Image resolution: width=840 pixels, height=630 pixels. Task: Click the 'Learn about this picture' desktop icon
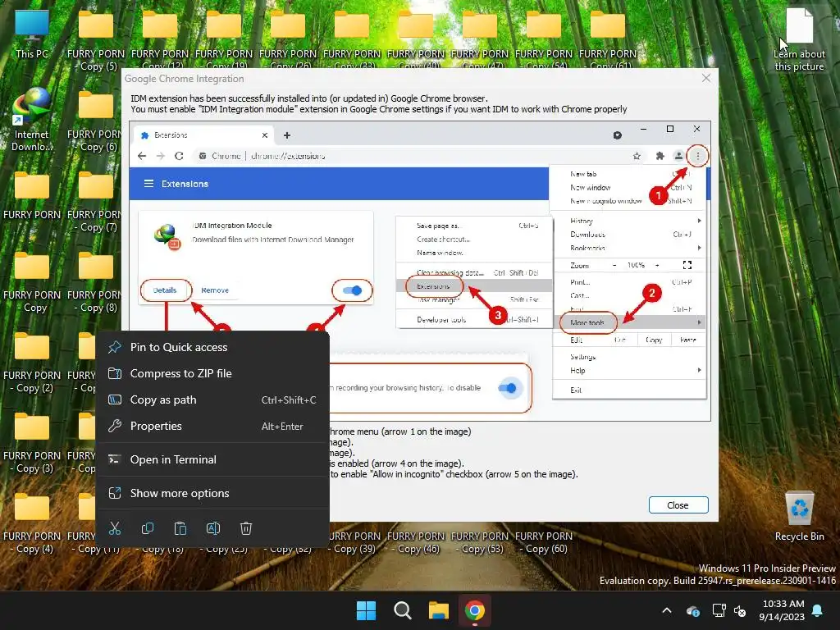799,40
